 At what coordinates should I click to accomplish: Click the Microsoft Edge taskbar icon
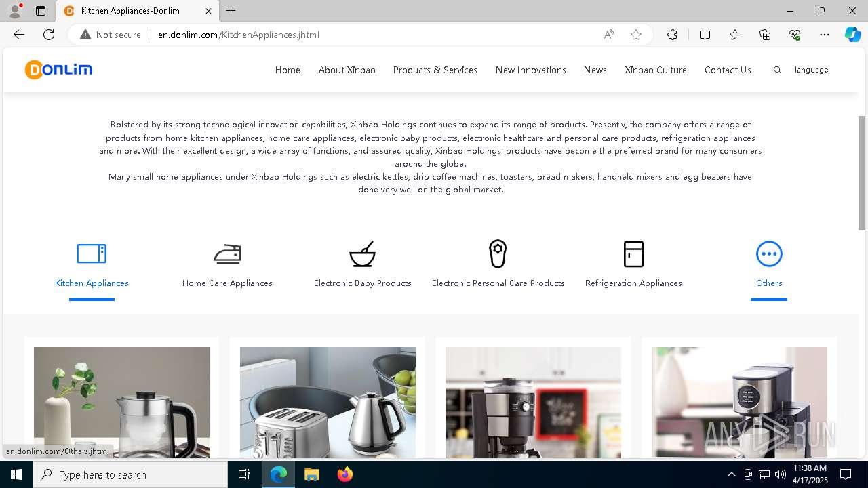click(x=279, y=474)
